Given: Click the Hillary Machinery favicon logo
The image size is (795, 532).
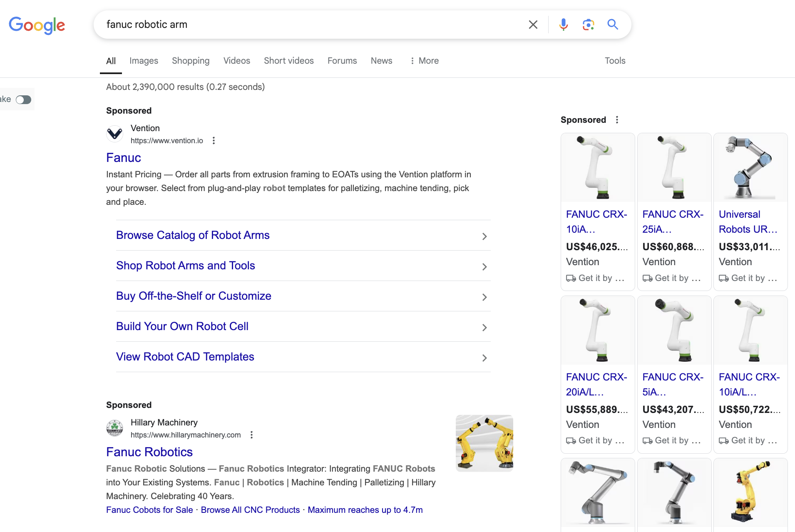Looking at the screenshot, I should (x=114, y=428).
